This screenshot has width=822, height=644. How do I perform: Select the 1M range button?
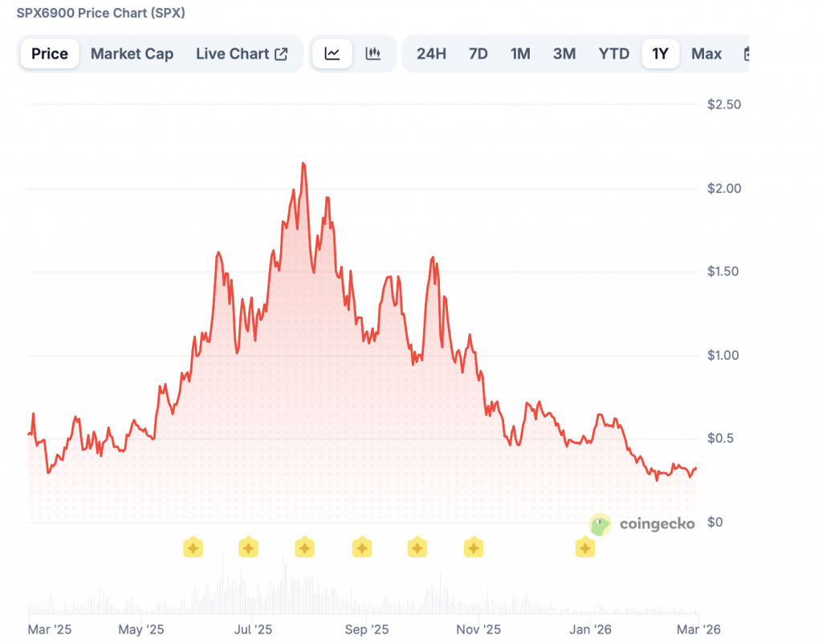pos(520,53)
